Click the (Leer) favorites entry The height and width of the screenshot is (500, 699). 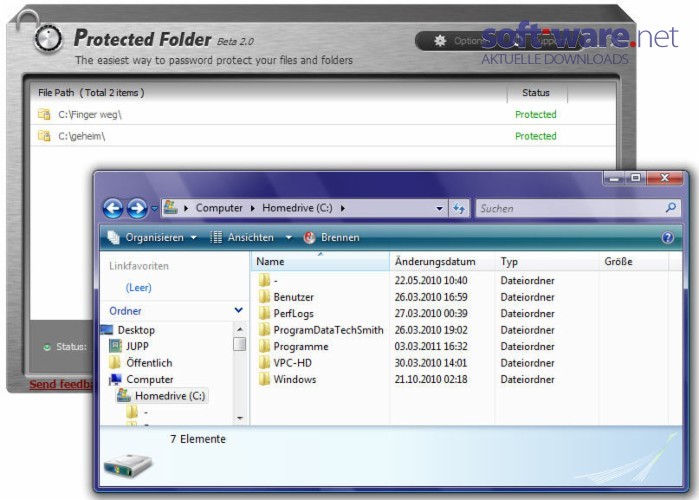click(x=139, y=288)
